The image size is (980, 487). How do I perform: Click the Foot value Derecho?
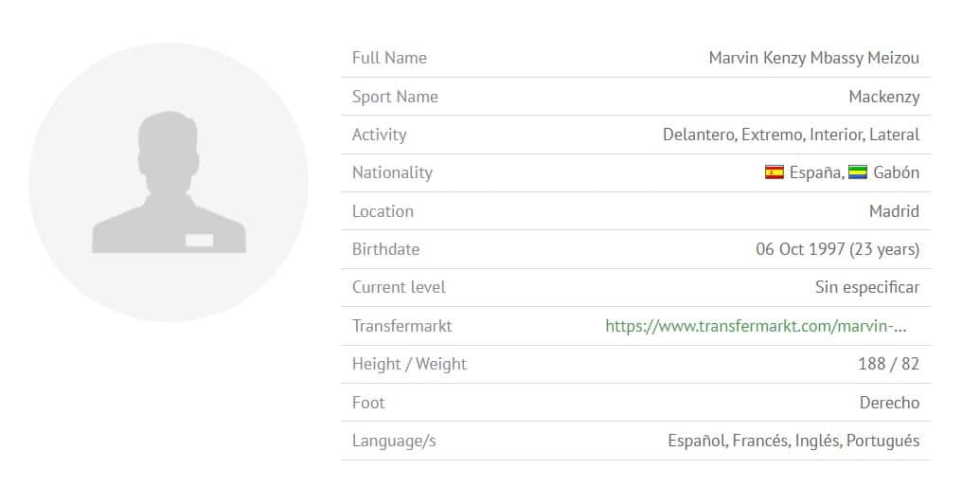889,403
